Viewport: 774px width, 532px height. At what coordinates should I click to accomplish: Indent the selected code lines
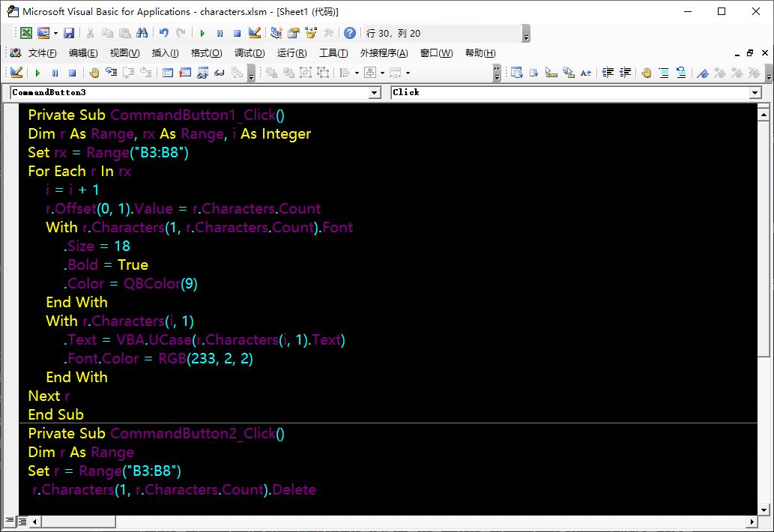[608, 73]
